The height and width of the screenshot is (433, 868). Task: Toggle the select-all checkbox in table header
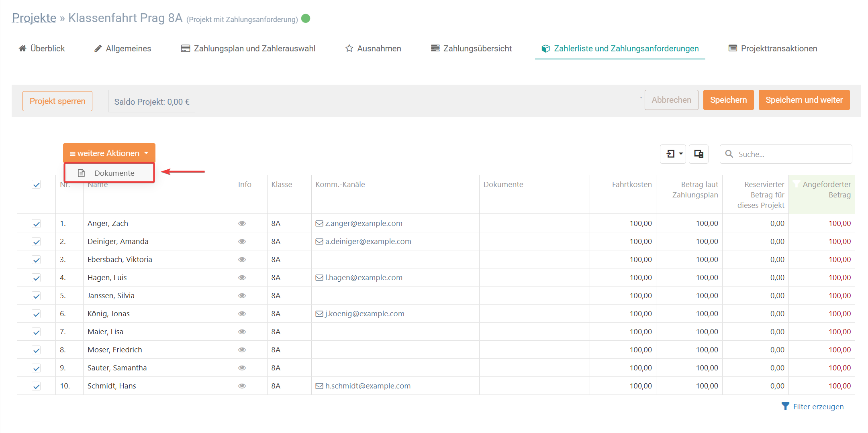click(37, 185)
